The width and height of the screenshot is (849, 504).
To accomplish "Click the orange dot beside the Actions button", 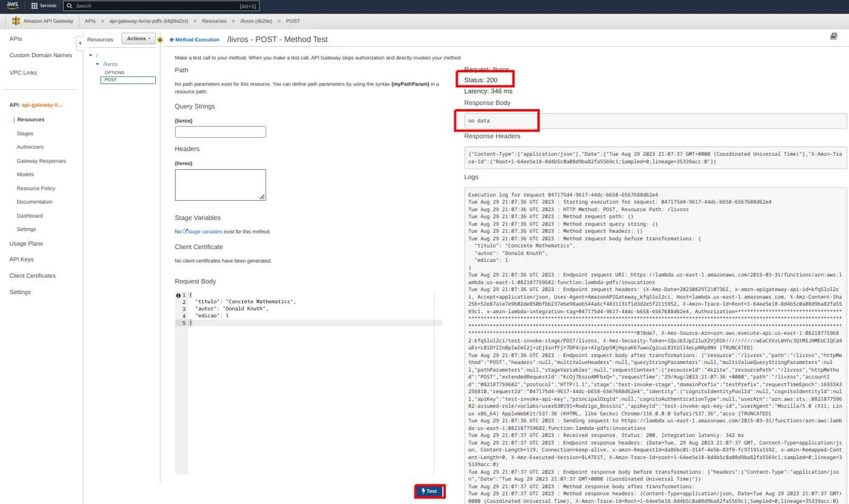I will (160, 40).
